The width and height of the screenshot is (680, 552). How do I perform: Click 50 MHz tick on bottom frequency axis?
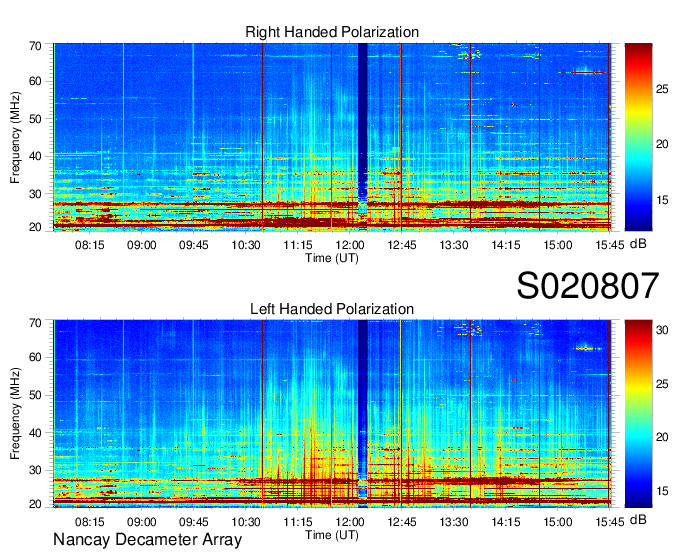coord(35,395)
